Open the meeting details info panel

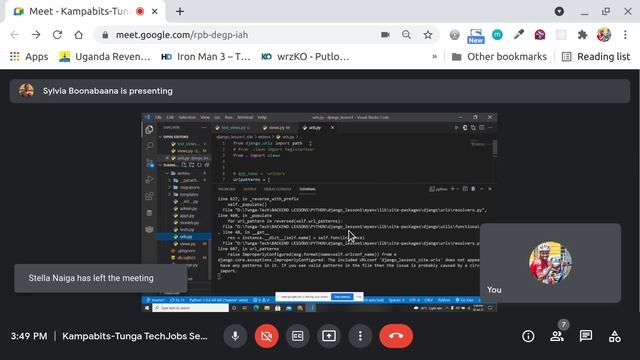tap(528, 336)
